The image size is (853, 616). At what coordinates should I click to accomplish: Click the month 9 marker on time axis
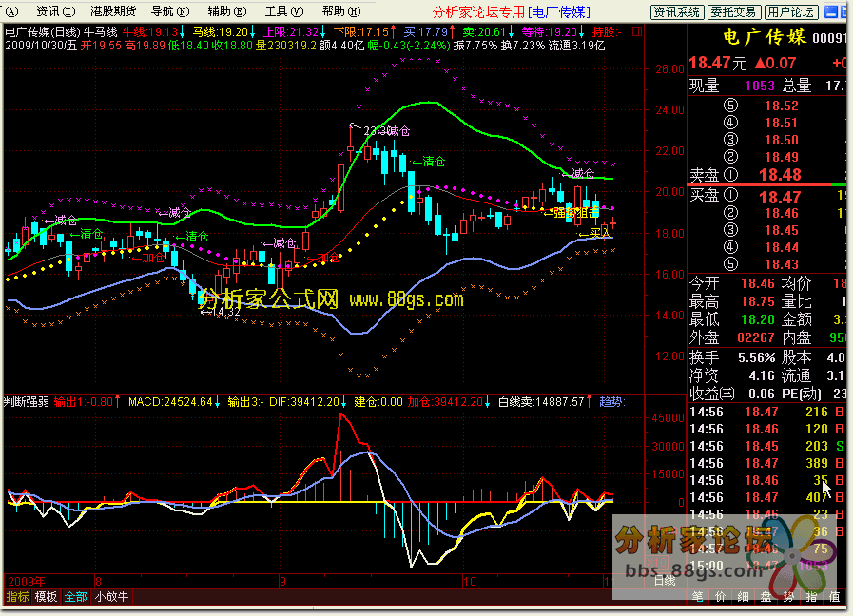tap(282, 581)
